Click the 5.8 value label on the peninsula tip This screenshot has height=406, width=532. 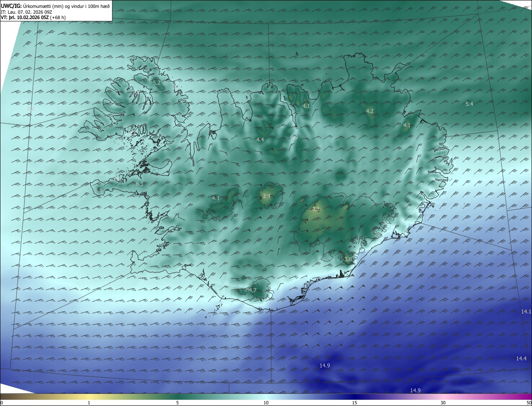coord(99,190)
